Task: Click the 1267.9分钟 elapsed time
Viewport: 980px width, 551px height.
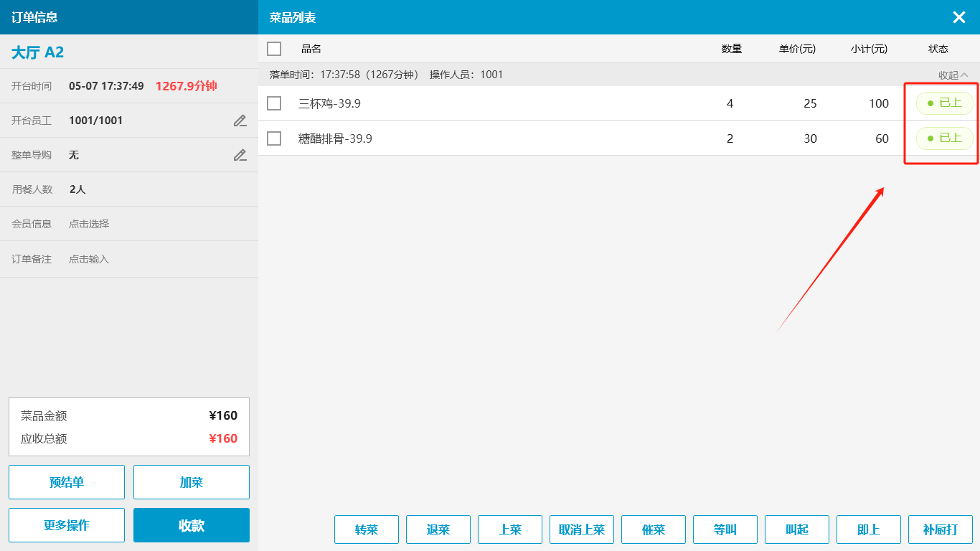Action: click(x=186, y=86)
